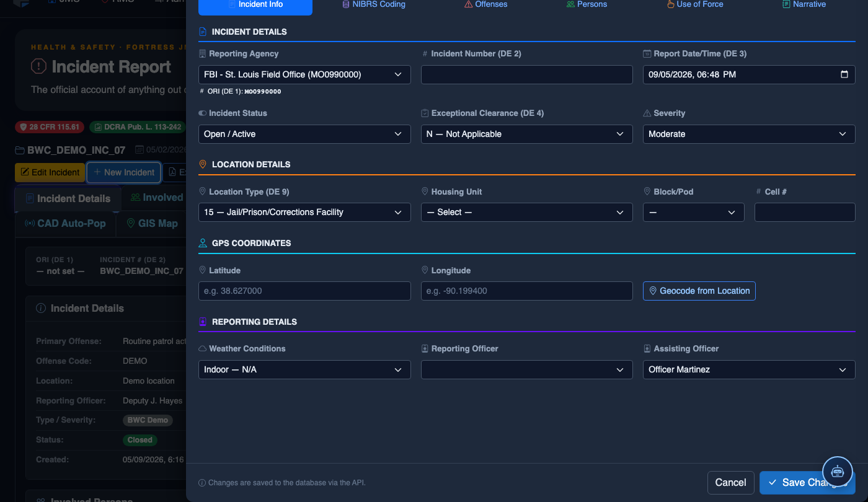This screenshot has height=502, width=868.
Task: Open the AI assistant robot icon
Action: [x=838, y=471]
